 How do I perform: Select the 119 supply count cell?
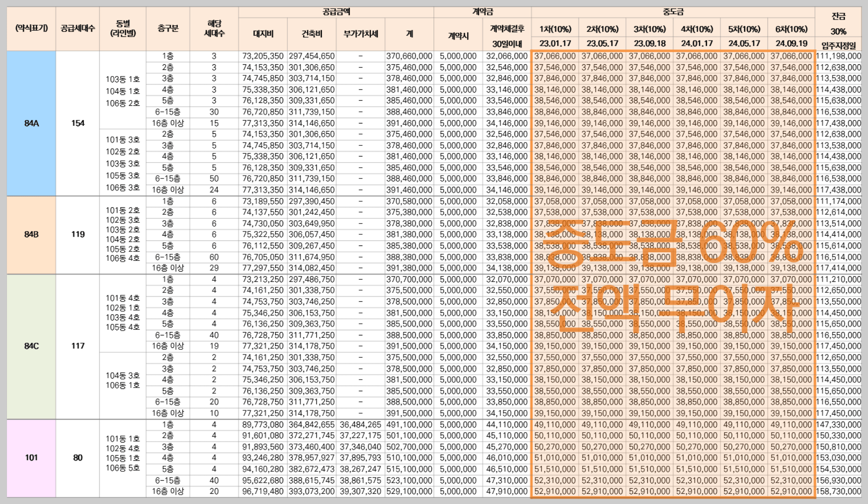tap(78, 235)
